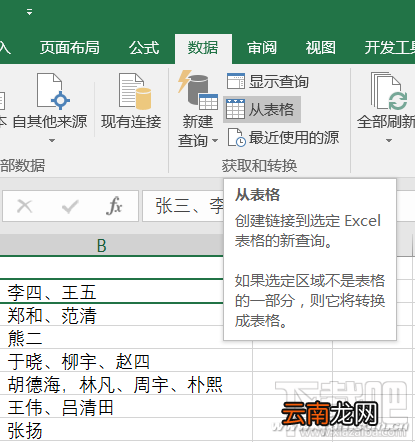This screenshot has height=442, width=415.
Task: Click the 最近使用的源 clock icon
Action: [237, 137]
